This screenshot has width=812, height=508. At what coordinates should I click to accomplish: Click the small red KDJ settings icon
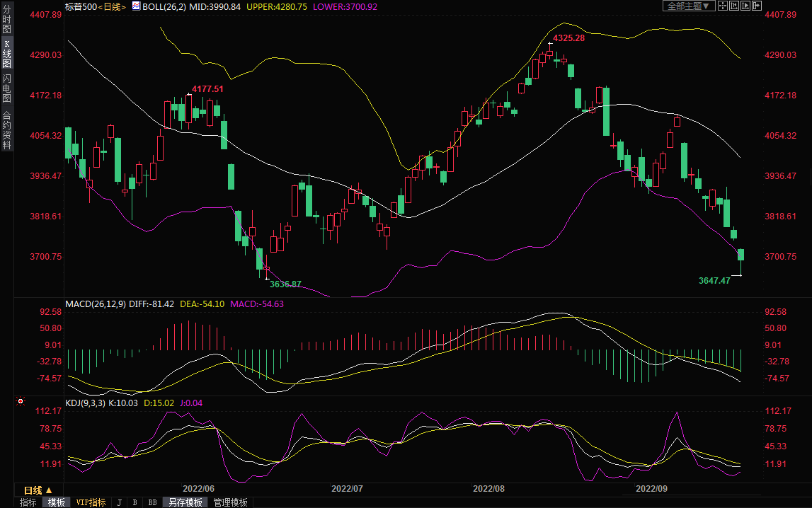pos(21,402)
